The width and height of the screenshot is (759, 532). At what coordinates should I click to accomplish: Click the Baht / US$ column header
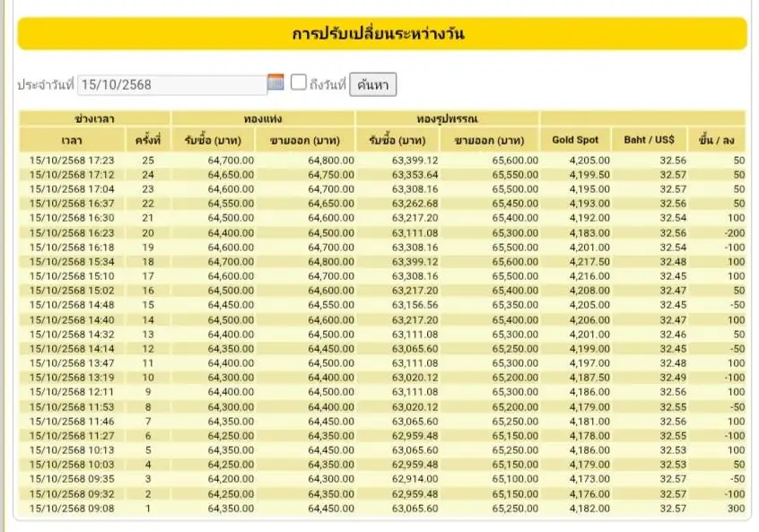(x=649, y=140)
